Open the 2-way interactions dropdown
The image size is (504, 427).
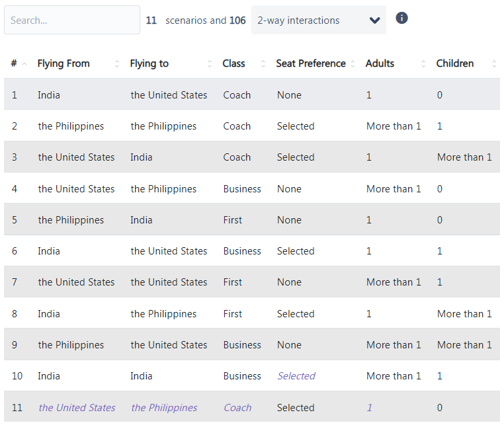[x=319, y=20]
